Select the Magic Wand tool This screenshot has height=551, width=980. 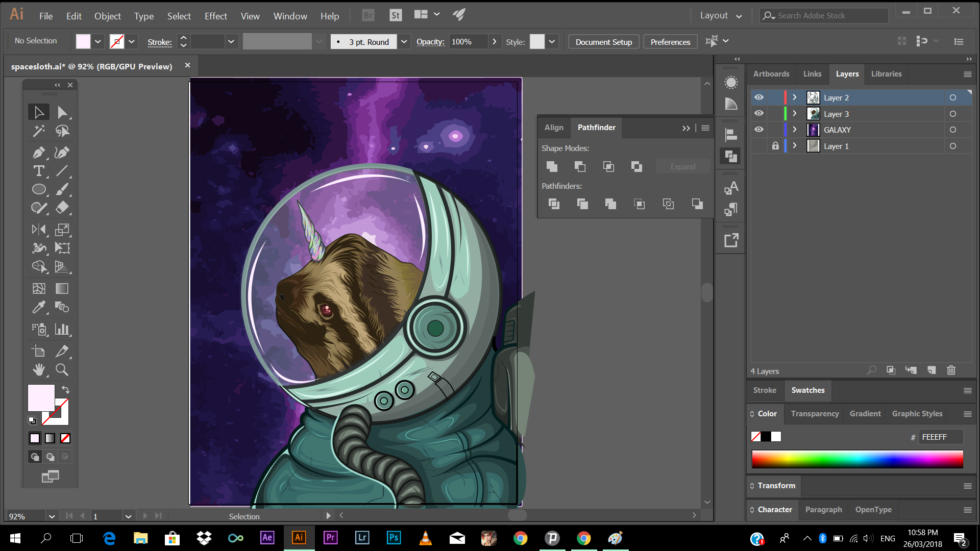point(39,131)
